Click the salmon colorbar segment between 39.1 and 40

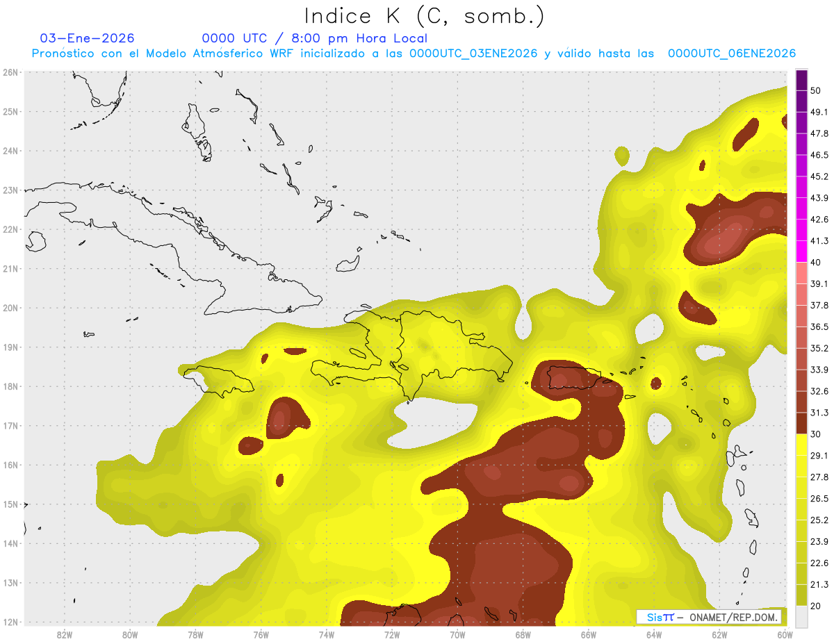point(801,273)
